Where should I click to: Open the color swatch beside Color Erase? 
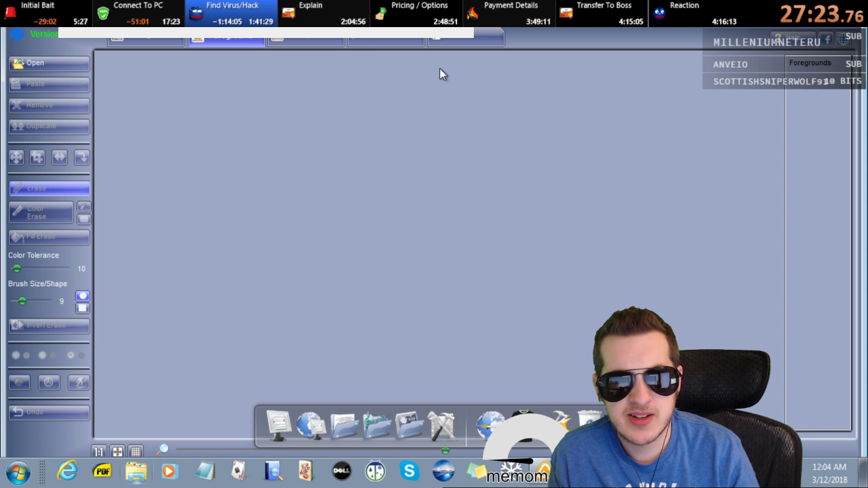coord(83,219)
